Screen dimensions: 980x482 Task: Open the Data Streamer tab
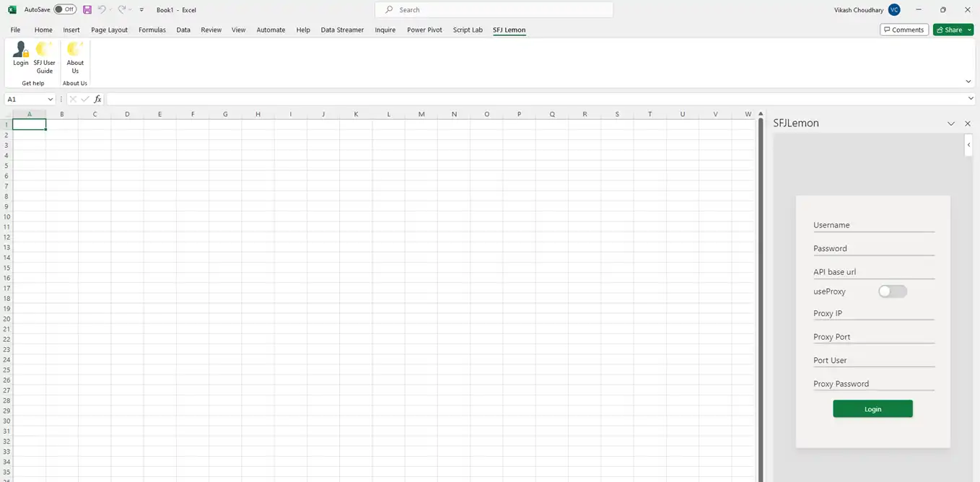(342, 30)
